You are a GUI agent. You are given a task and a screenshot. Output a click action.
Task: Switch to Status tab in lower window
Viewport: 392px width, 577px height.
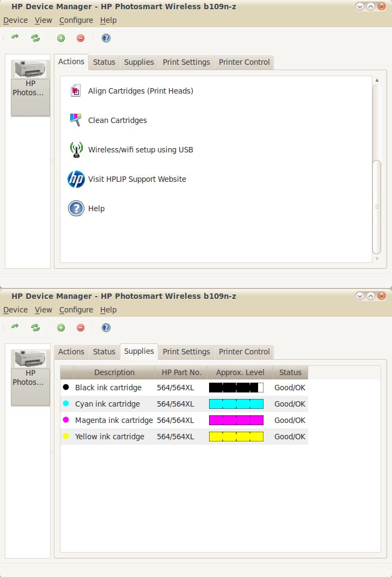[x=104, y=352]
